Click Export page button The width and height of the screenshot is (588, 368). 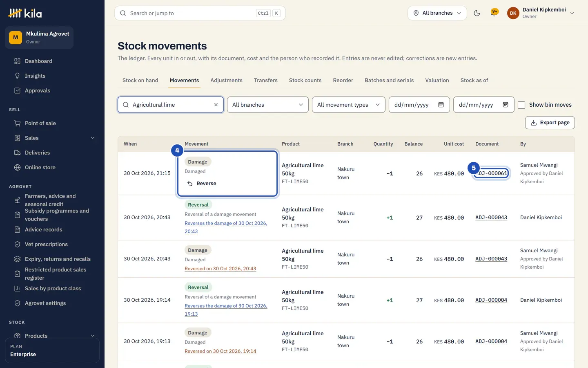[550, 123]
